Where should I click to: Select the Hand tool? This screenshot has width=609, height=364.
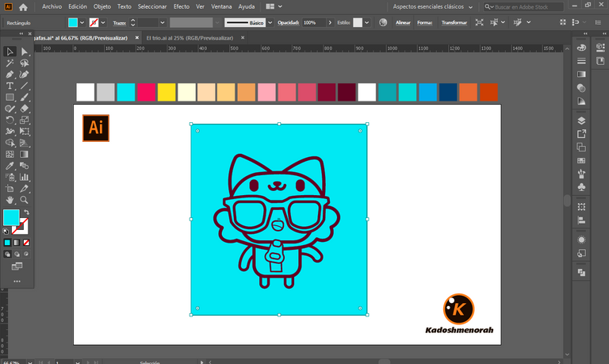10,200
